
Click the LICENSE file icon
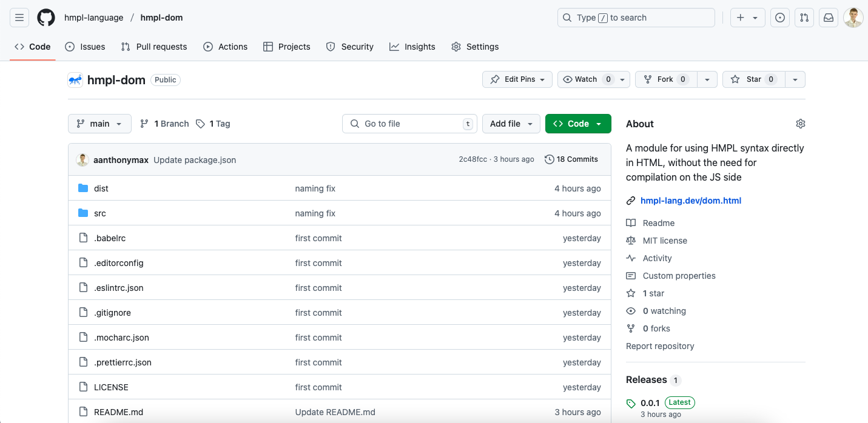pos(83,387)
